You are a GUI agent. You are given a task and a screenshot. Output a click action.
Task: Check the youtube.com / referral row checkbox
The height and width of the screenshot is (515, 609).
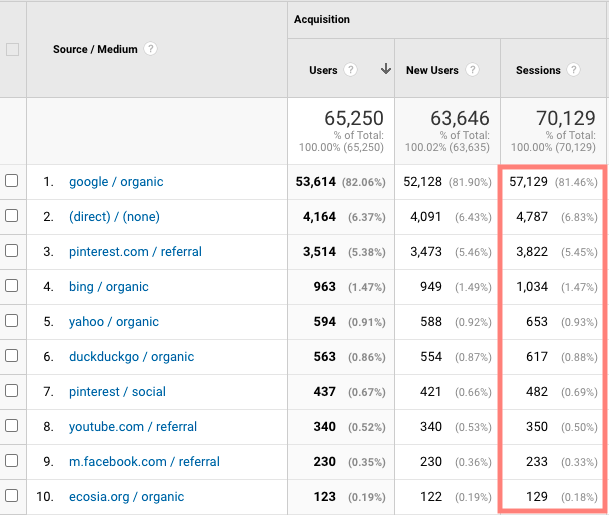[x=12, y=426]
